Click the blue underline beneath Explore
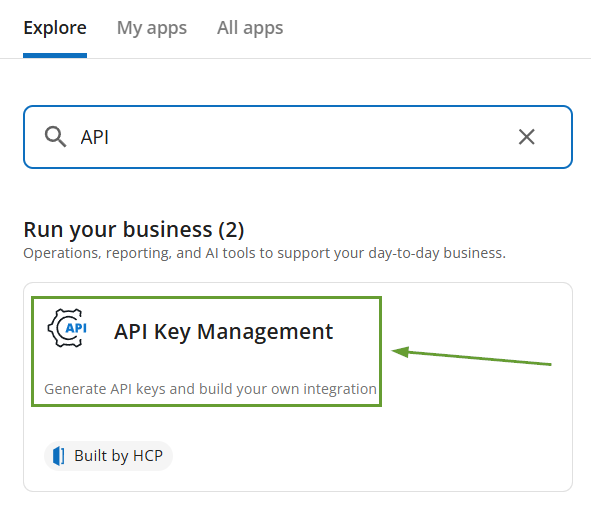591x509 pixels. point(55,55)
